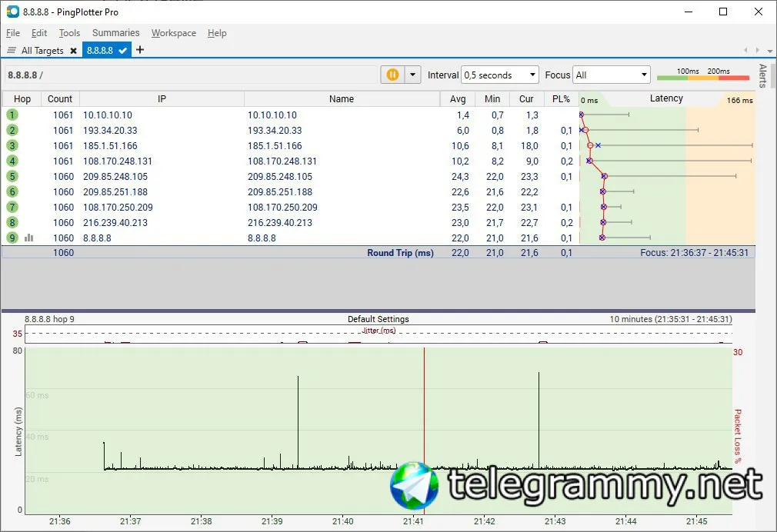
Task: Select hop 7 green circle icon
Action: (12, 207)
